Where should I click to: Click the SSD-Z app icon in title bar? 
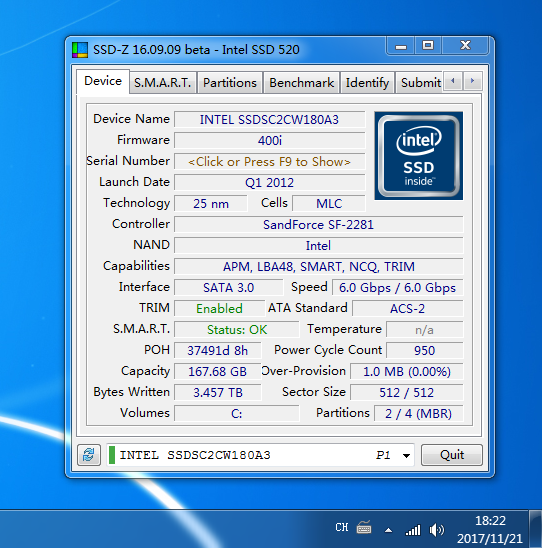point(80,50)
